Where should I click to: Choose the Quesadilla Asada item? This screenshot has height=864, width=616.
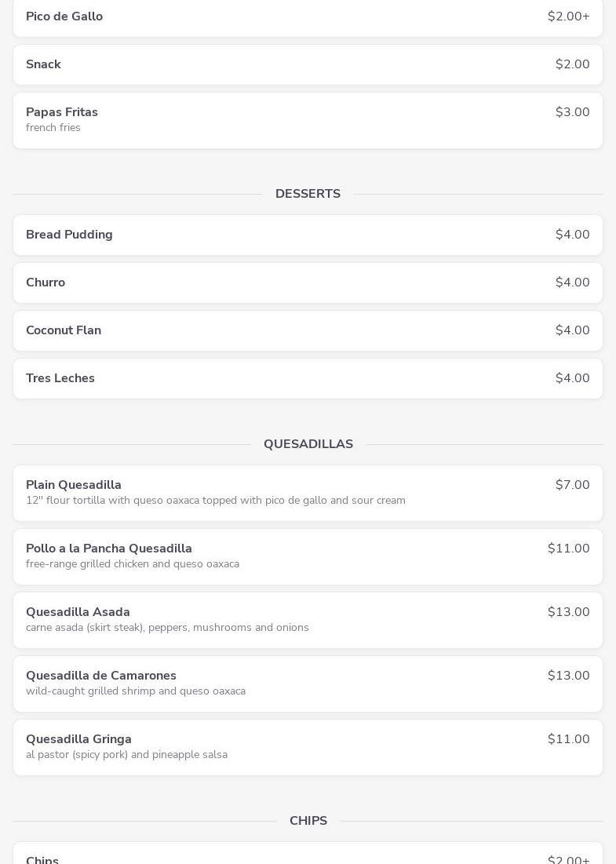tap(308, 620)
